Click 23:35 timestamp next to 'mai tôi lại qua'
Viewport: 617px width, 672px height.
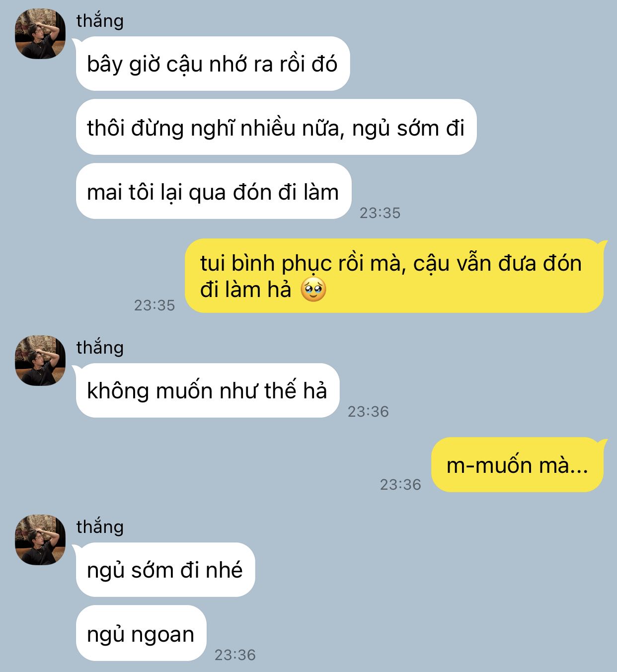click(380, 213)
